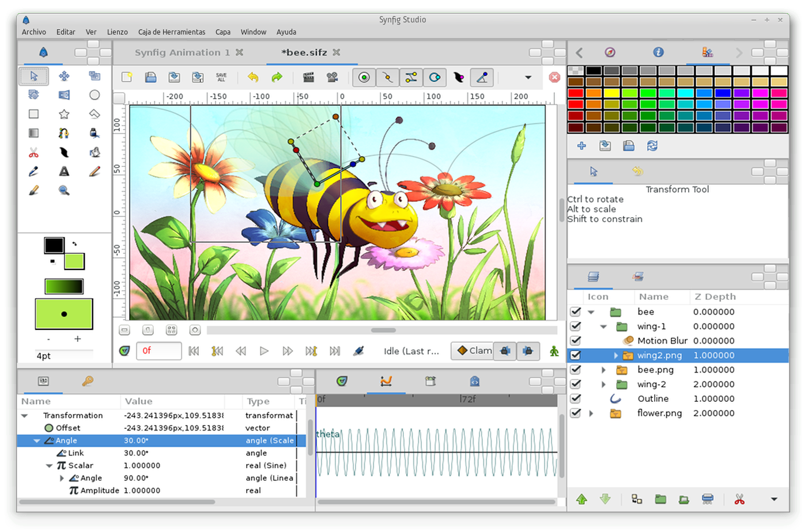Screen dimensions: 812x532
Task: Toggle visibility of the Outline layer
Action: tap(575, 398)
